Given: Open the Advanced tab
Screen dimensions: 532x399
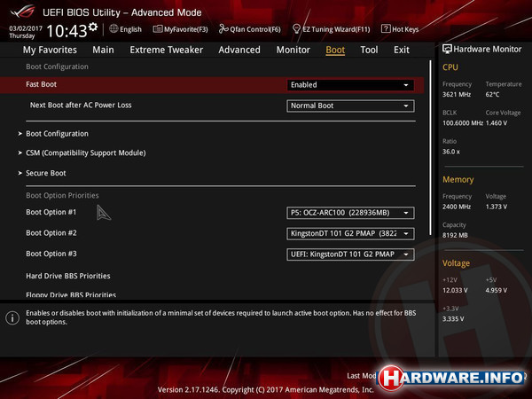Looking at the screenshot, I should tap(239, 50).
